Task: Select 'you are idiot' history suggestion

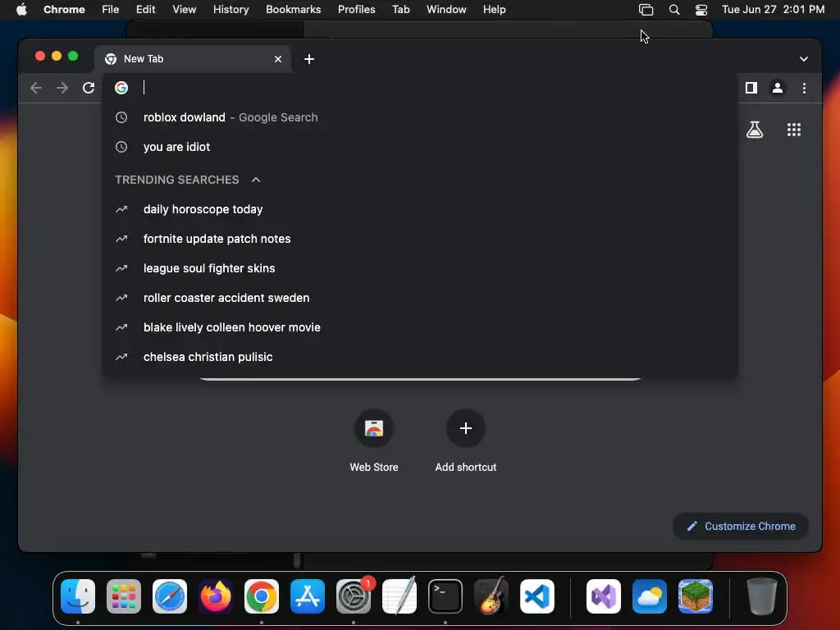Action: click(x=420, y=147)
